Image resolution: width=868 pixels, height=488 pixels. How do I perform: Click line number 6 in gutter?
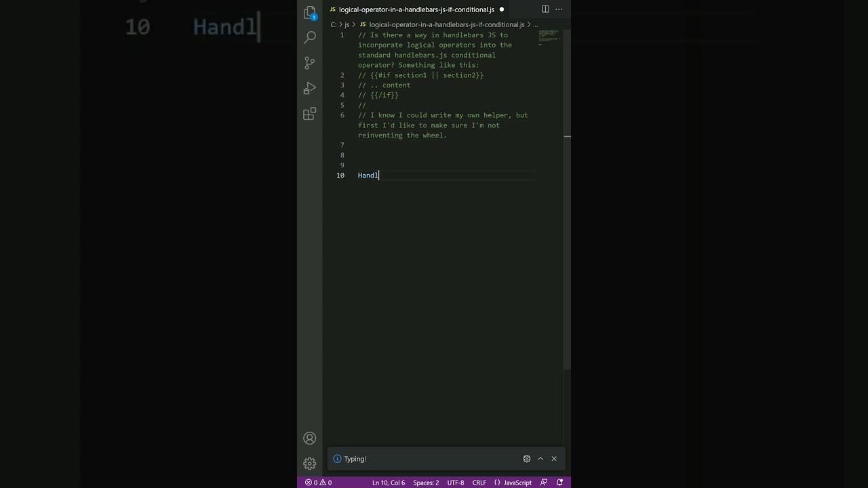tap(342, 115)
